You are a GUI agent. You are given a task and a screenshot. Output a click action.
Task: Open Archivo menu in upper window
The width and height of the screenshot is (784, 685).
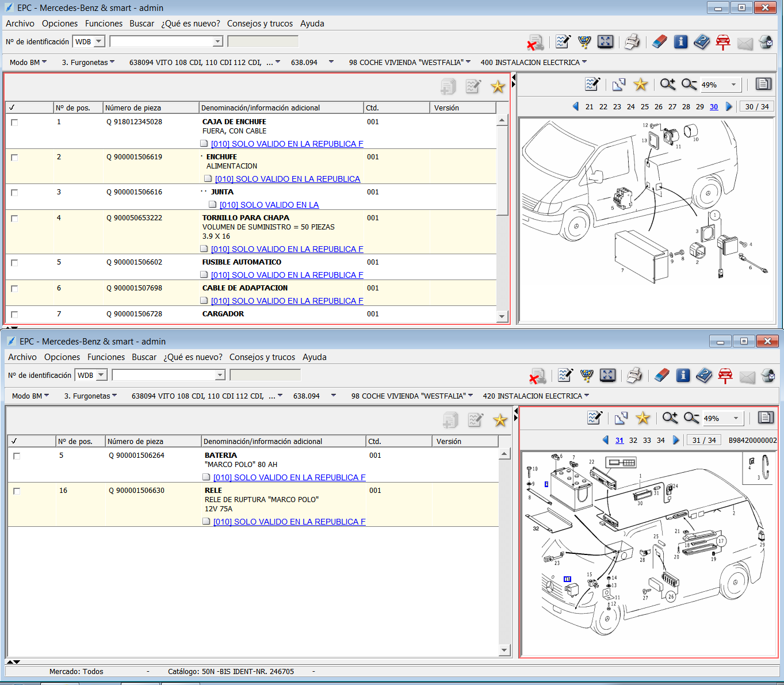pos(20,24)
